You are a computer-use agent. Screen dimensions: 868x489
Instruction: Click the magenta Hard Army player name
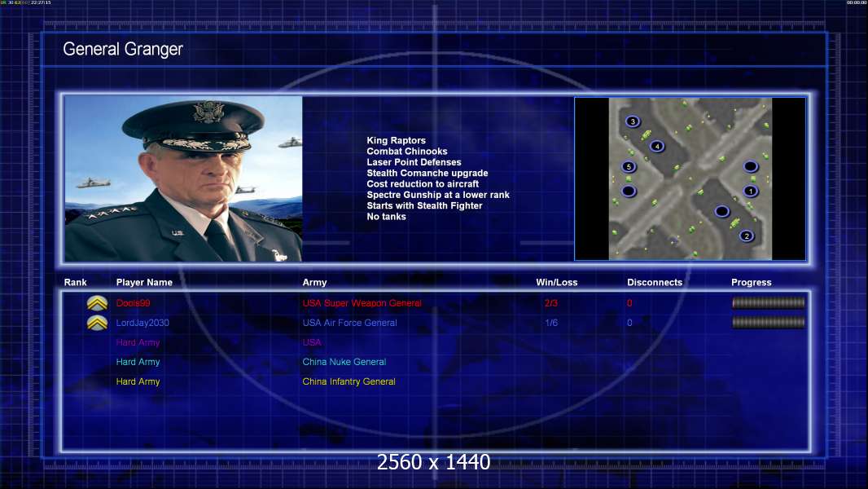[138, 342]
